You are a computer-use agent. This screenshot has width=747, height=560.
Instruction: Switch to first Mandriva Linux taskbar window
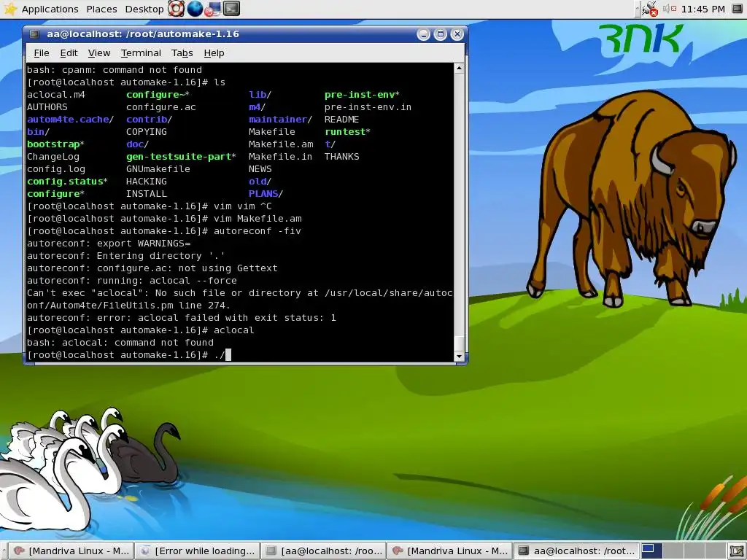[71, 551]
